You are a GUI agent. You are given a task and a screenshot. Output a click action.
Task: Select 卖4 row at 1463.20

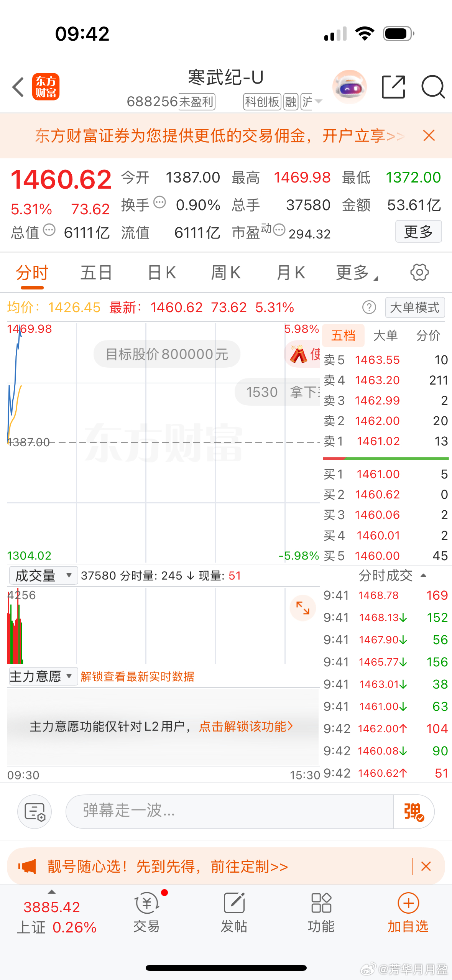(386, 380)
